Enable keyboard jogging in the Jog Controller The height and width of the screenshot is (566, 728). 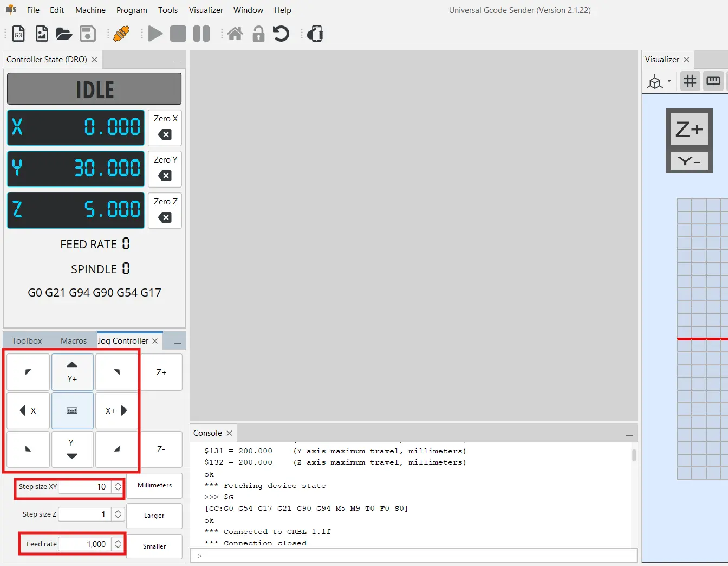click(x=72, y=410)
